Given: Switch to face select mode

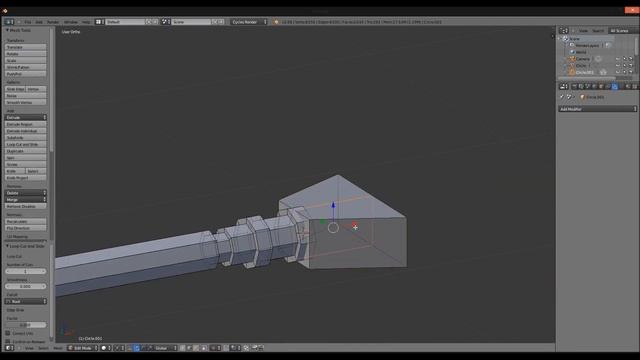Looking at the screenshot, I should 196,348.
